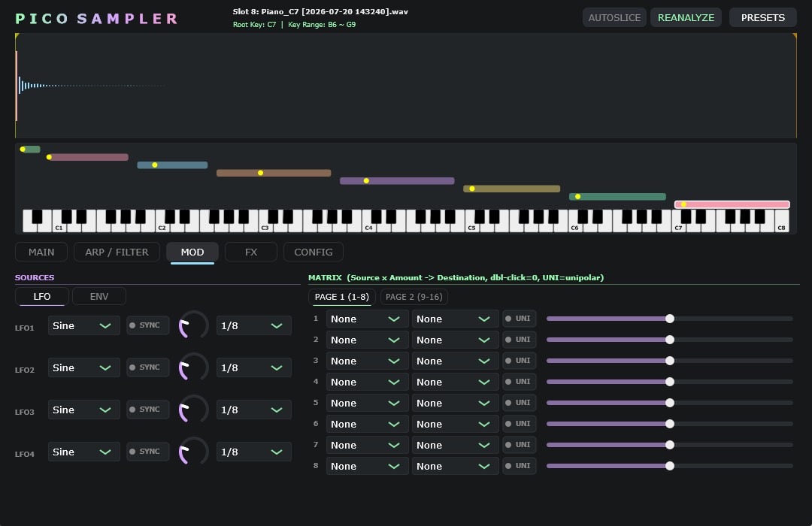Click the matrix row 7 amount slider handle
This screenshot has width=812, height=526.
point(670,445)
